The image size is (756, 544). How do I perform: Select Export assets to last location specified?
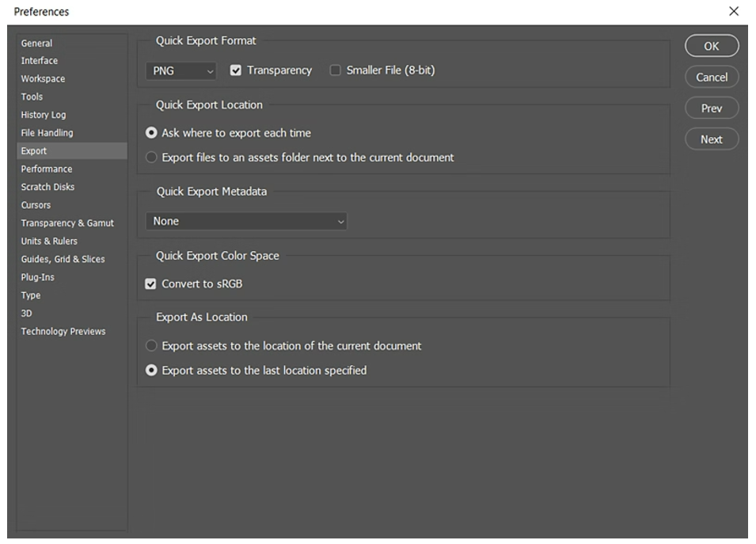(x=151, y=371)
